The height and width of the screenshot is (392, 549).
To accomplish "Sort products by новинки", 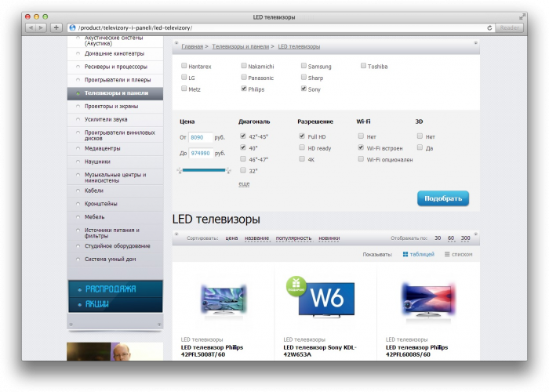I will (x=329, y=238).
